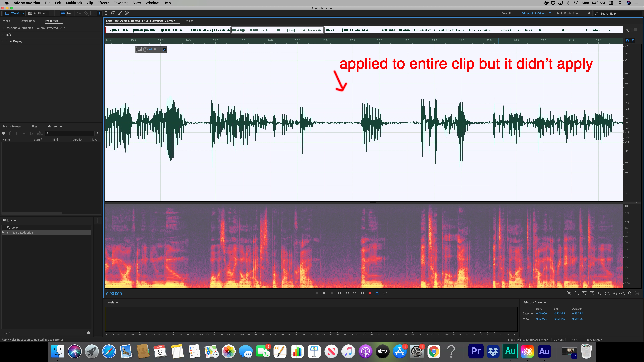
Task: Toggle the Loop Playback button
Action: click(x=377, y=293)
